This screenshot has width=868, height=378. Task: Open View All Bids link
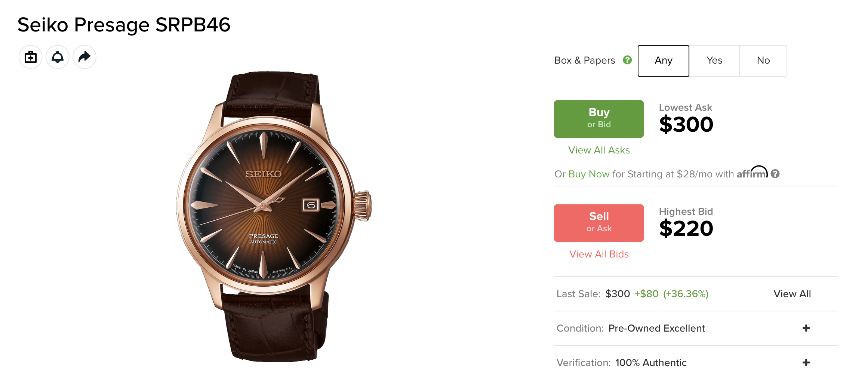click(x=599, y=254)
